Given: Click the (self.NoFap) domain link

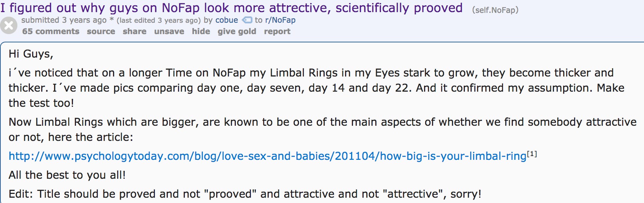Looking at the screenshot, I should click(x=495, y=10).
